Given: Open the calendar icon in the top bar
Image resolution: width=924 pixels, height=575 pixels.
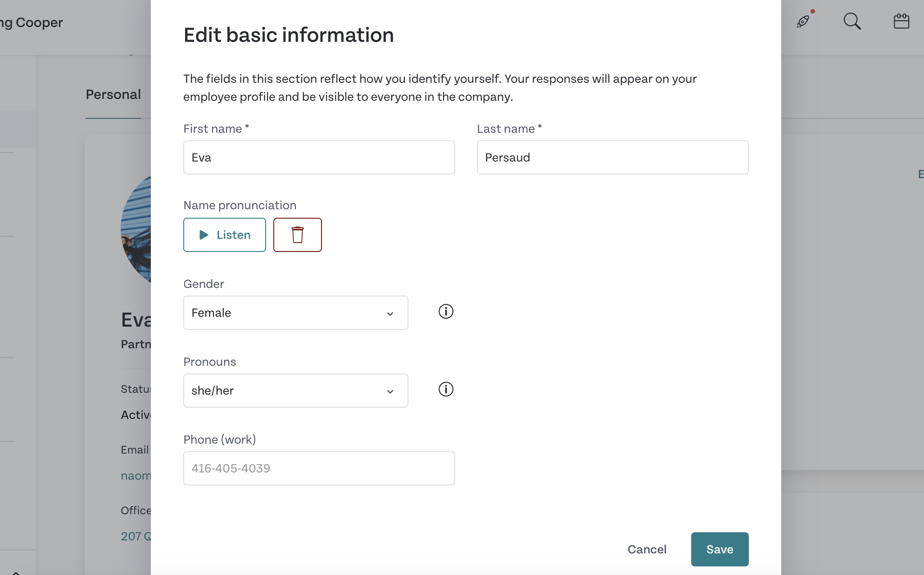Looking at the screenshot, I should pos(901,21).
